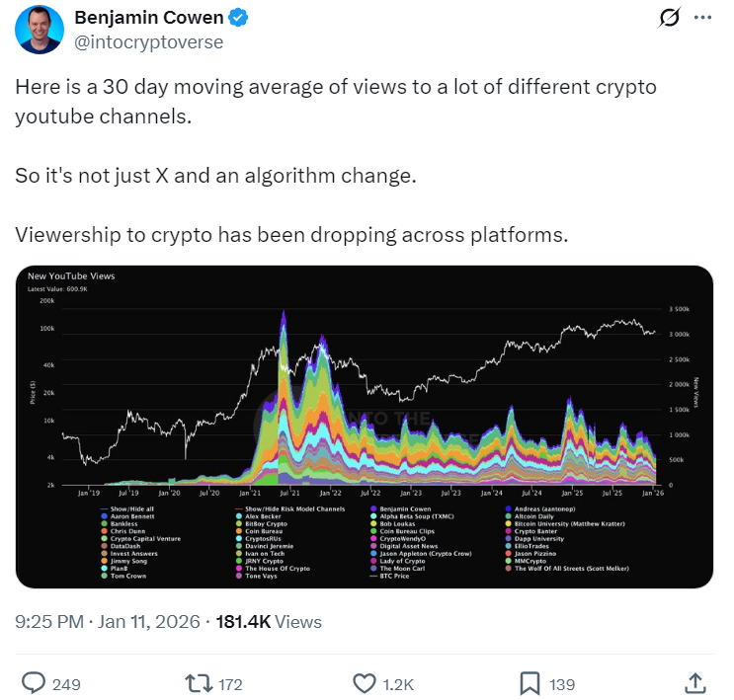Image resolution: width=734 pixels, height=700 pixels.
Task: Repost this tweet using the retweet icon
Action: click(x=199, y=682)
